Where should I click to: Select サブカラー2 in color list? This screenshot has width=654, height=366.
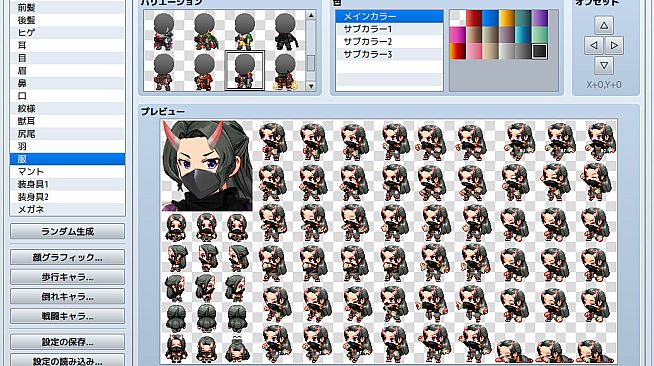(x=389, y=42)
